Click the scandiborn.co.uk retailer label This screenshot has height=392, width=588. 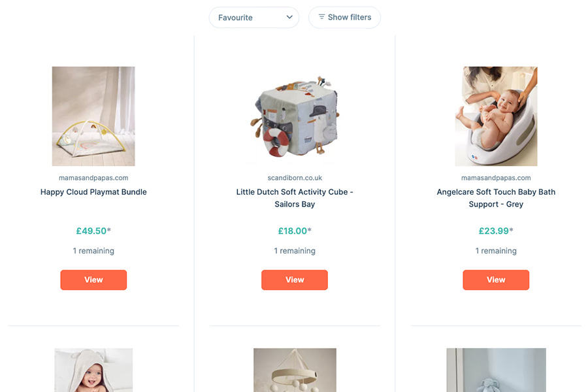[295, 178]
